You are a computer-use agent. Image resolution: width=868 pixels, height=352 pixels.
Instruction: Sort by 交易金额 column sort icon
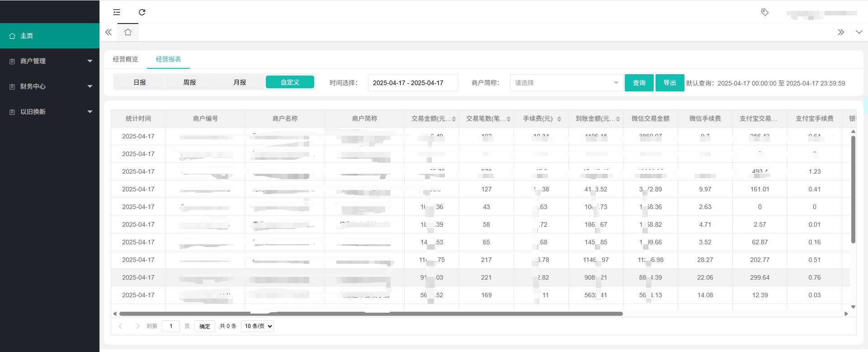point(454,119)
